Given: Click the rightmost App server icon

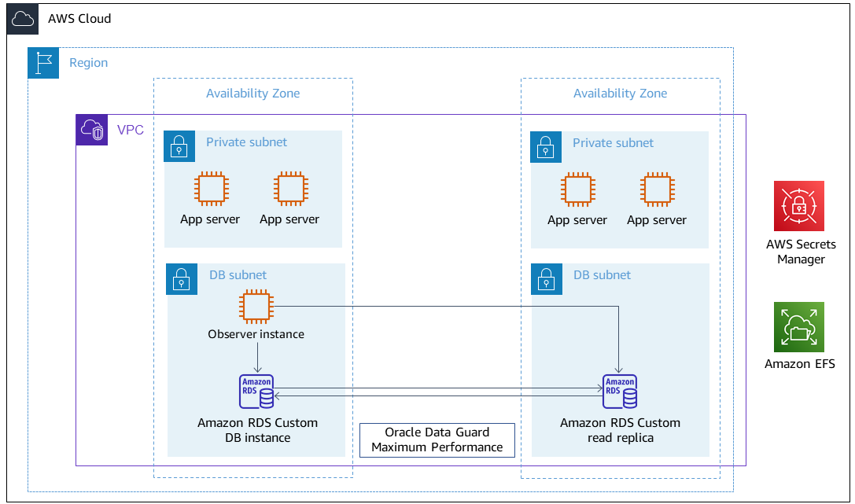Looking at the screenshot, I should point(656,190).
